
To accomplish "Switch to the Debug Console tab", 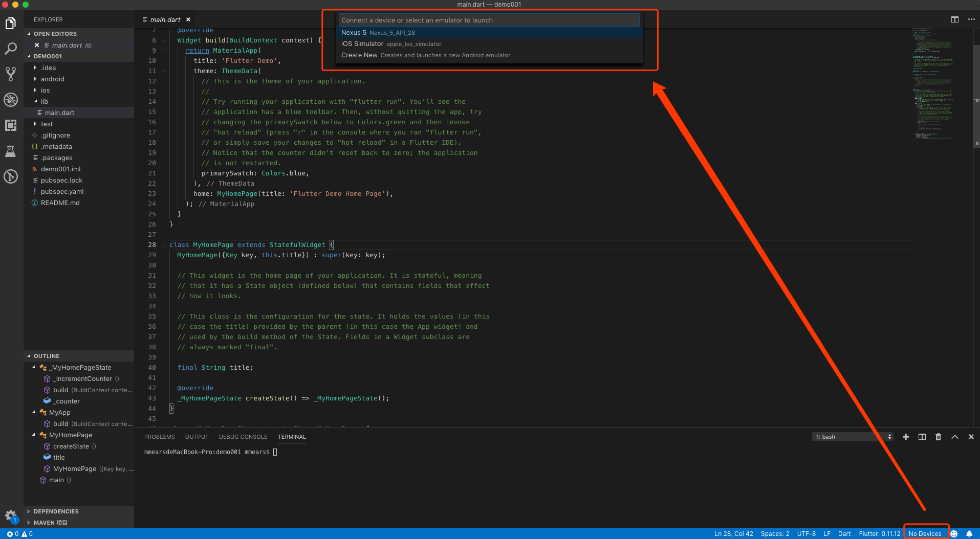I will click(243, 437).
